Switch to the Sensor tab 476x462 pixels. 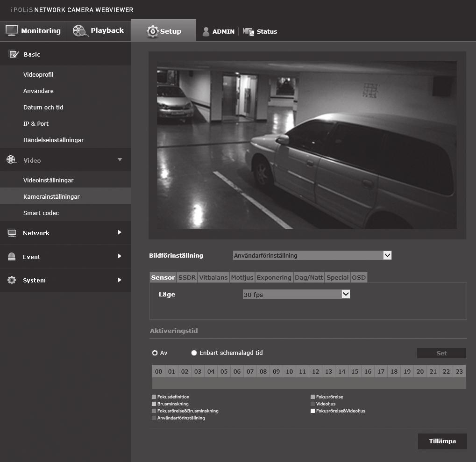[163, 277]
